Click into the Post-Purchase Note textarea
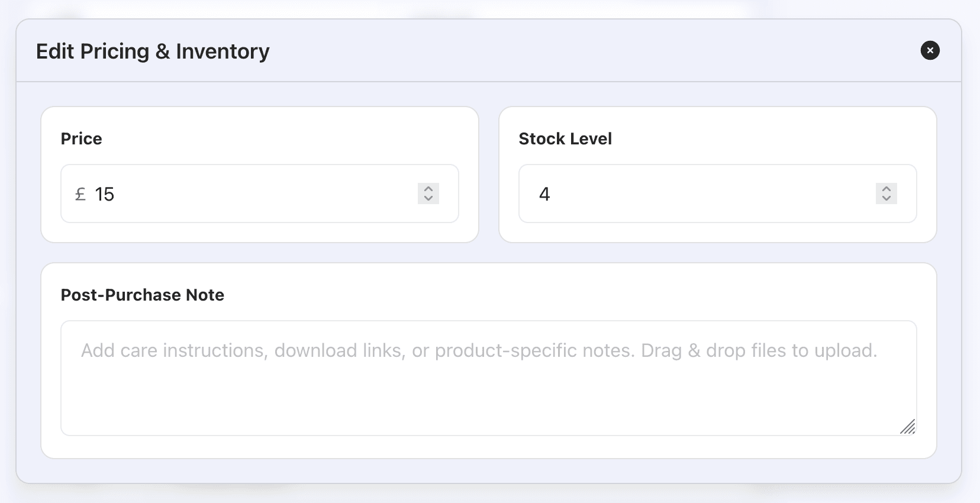This screenshot has height=503, width=980. tap(489, 378)
